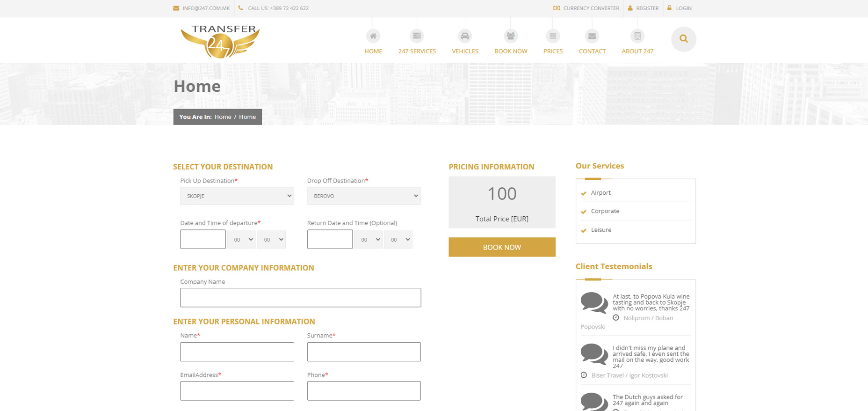Viewport: 868px width, 411px height.
Task: Click the CALL US: +389 72 422 622 text
Action: (278, 8)
